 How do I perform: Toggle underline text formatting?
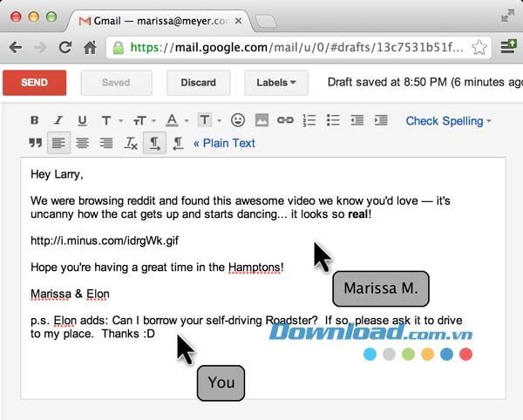pyautogui.click(x=82, y=121)
